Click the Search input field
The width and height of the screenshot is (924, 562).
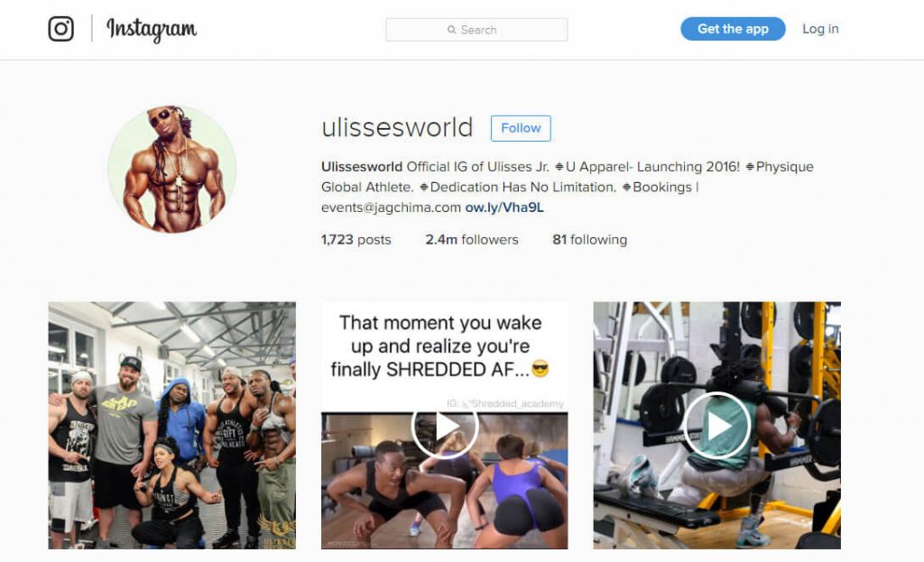tap(476, 30)
